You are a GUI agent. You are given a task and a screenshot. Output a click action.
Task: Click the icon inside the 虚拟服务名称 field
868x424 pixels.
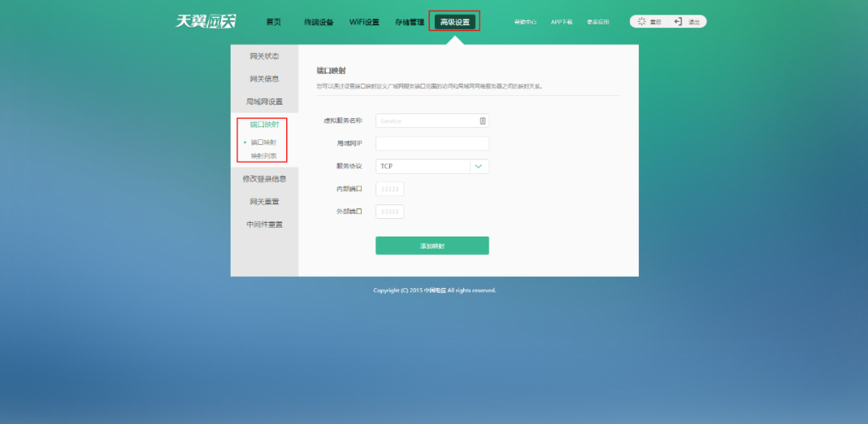pos(482,121)
